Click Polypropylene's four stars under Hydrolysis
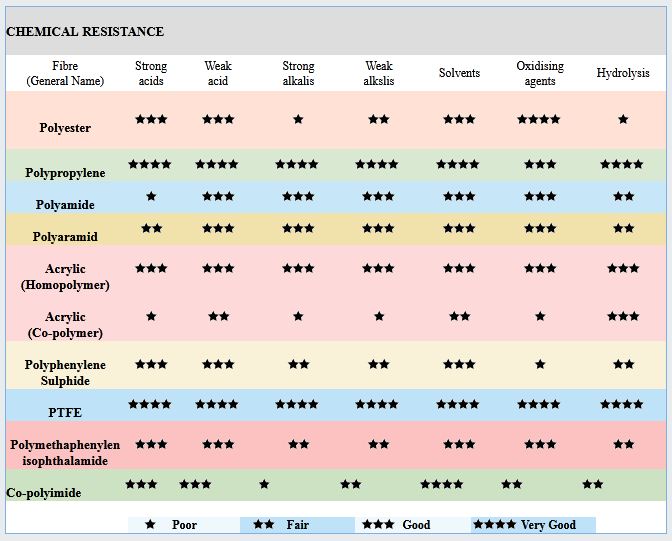Image resolution: width=672 pixels, height=541 pixels. (621, 165)
